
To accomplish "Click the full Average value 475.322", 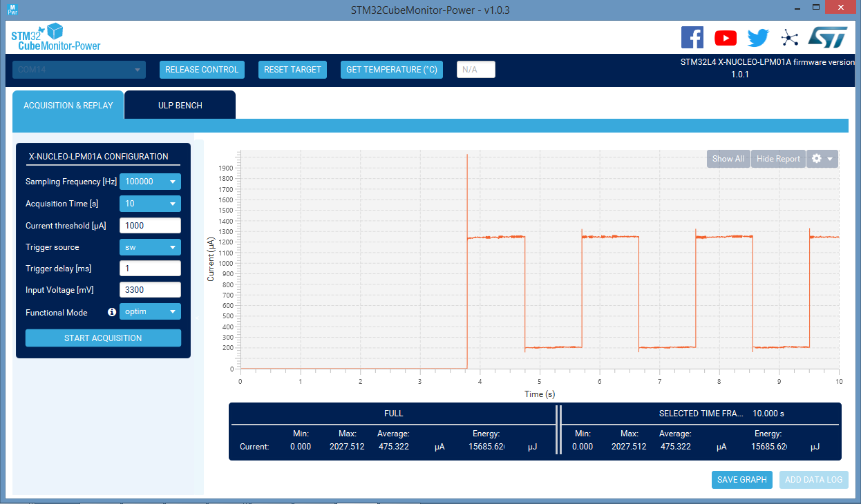I will click(x=394, y=447).
